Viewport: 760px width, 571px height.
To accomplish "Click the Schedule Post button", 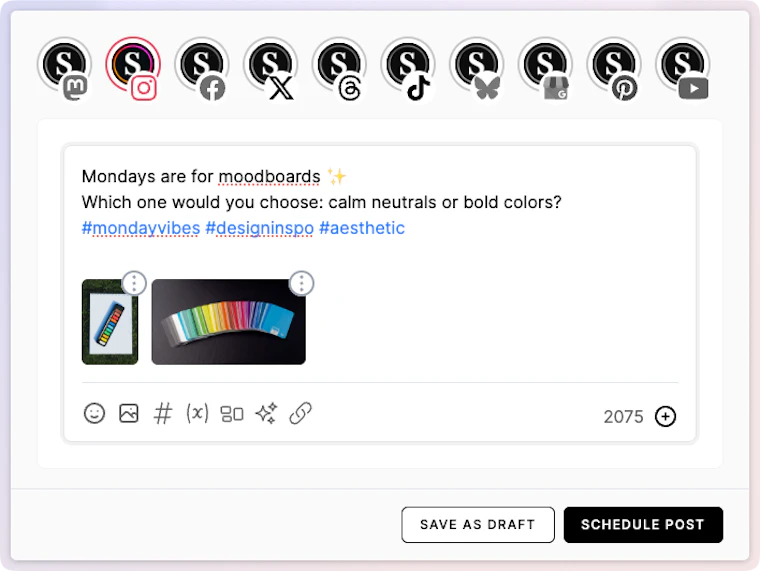I will pyautogui.click(x=643, y=525).
